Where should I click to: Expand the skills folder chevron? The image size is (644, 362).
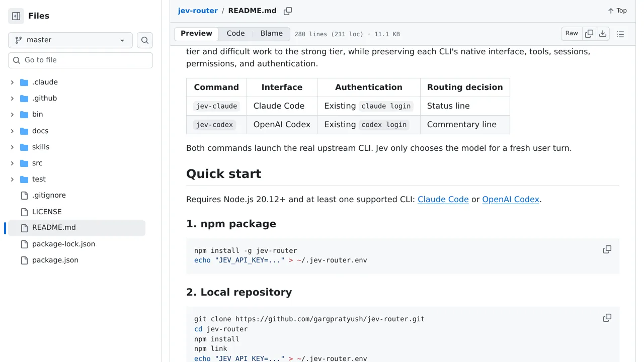pos(12,147)
